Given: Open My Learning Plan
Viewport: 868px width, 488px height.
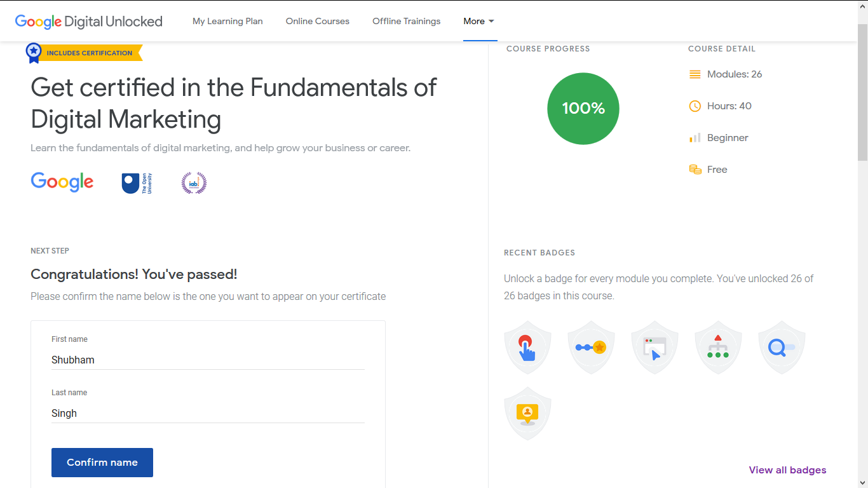Looking at the screenshot, I should (227, 21).
